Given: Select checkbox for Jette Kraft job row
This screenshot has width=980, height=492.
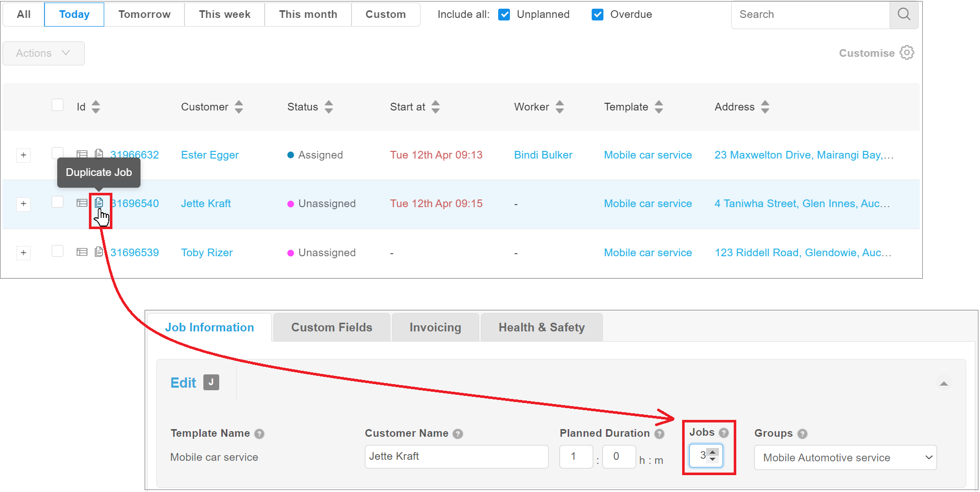Looking at the screenshot, I should 58,202.
